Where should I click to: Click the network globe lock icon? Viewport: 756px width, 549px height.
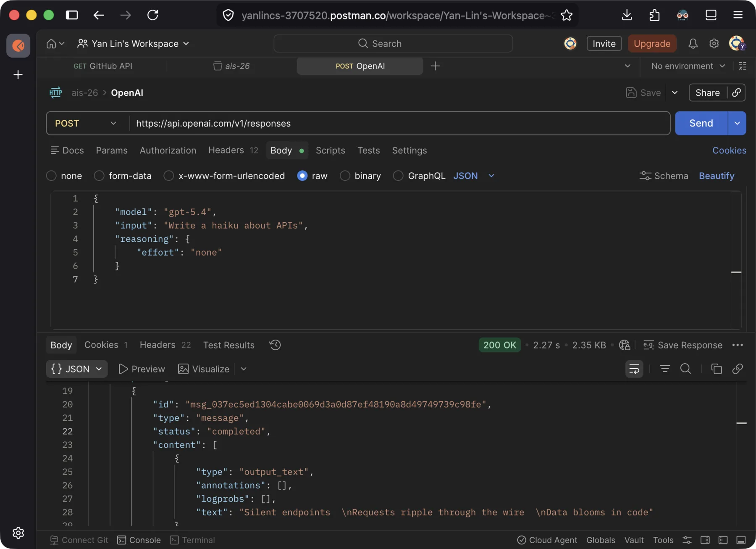pyautogui.click(x=625, y=345)
